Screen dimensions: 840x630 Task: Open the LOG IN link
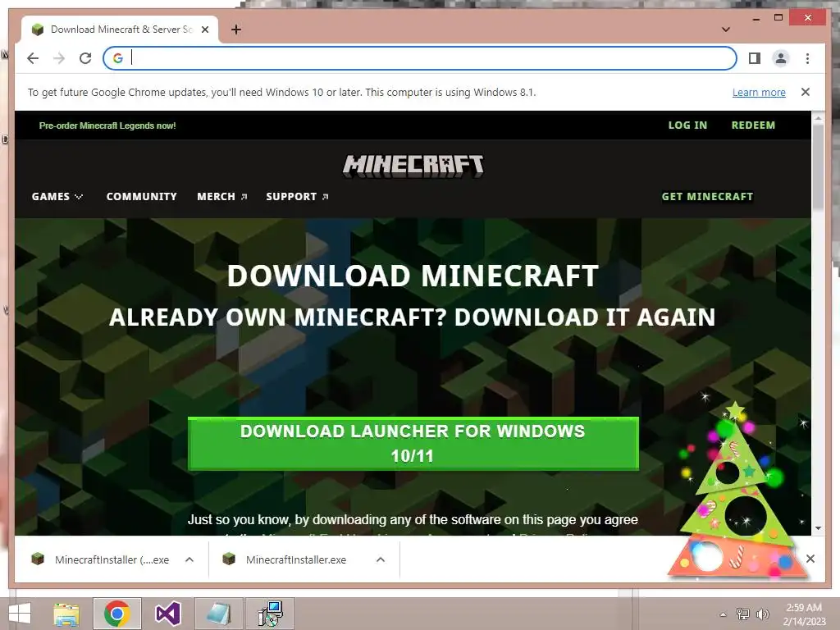[687, 126]
